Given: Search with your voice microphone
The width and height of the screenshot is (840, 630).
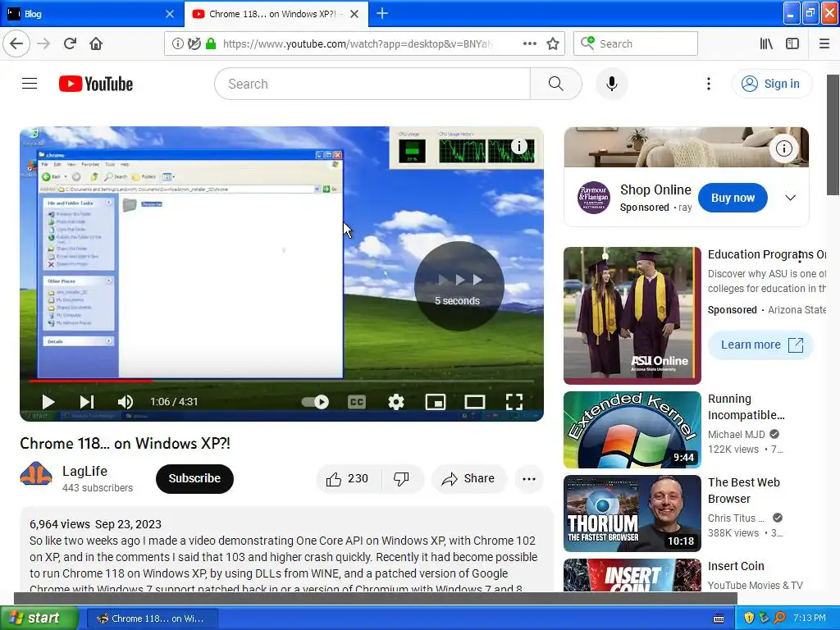Looking at the screenshot, I should point(611,84).
